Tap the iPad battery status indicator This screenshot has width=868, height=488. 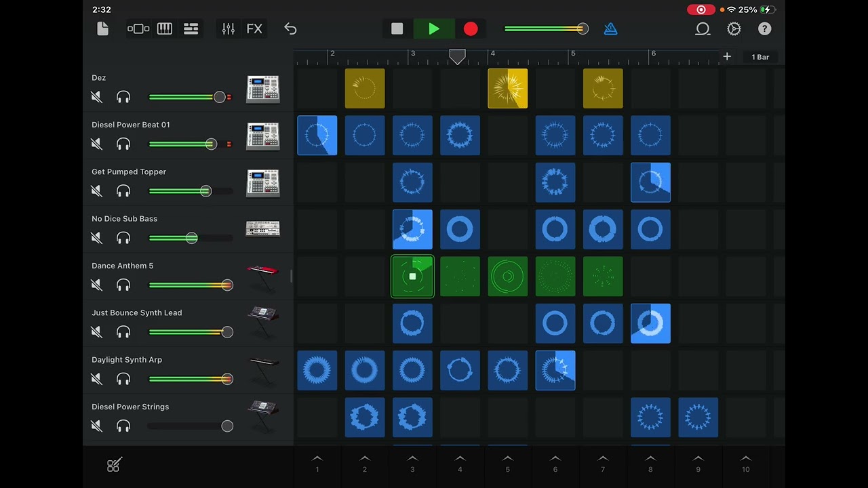767,9
